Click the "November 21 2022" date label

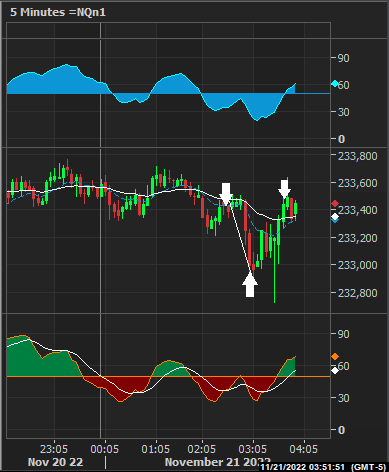pyautogui.click(x=218, y=462)
